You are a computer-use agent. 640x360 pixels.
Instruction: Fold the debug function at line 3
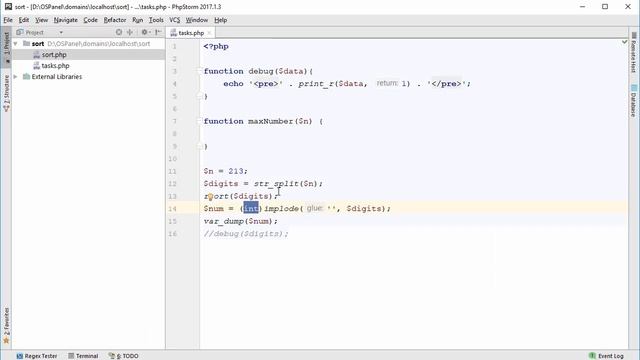(x=200, y=71)
